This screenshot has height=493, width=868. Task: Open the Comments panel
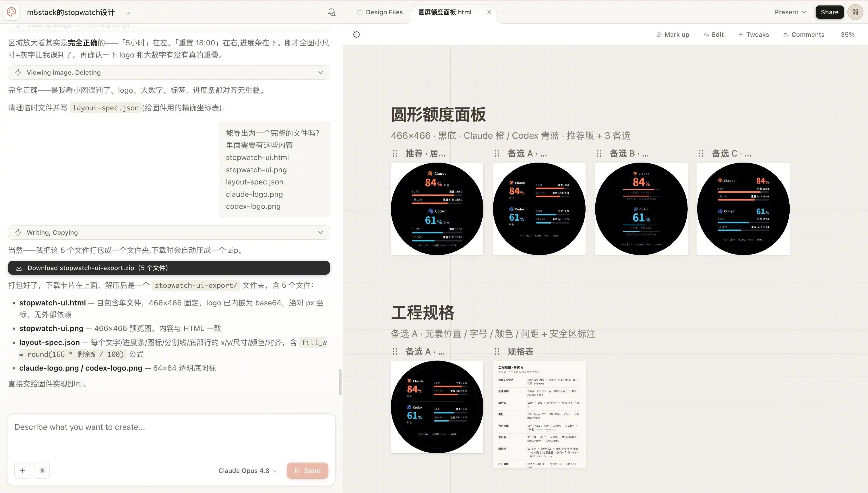click(804, 34)
